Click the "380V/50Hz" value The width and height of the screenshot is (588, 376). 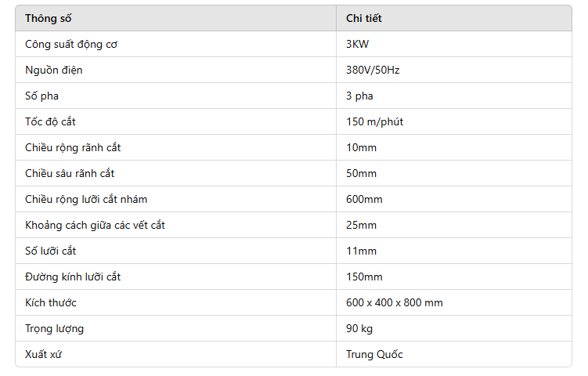[373, 70]
